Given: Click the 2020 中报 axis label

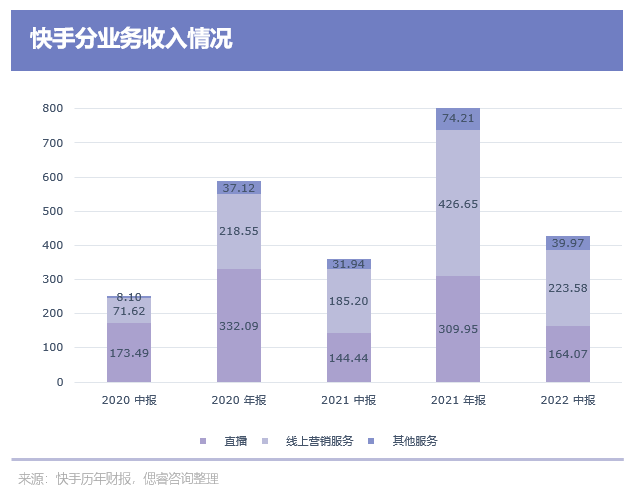Looking at the screenshot, I should (129, 400).
